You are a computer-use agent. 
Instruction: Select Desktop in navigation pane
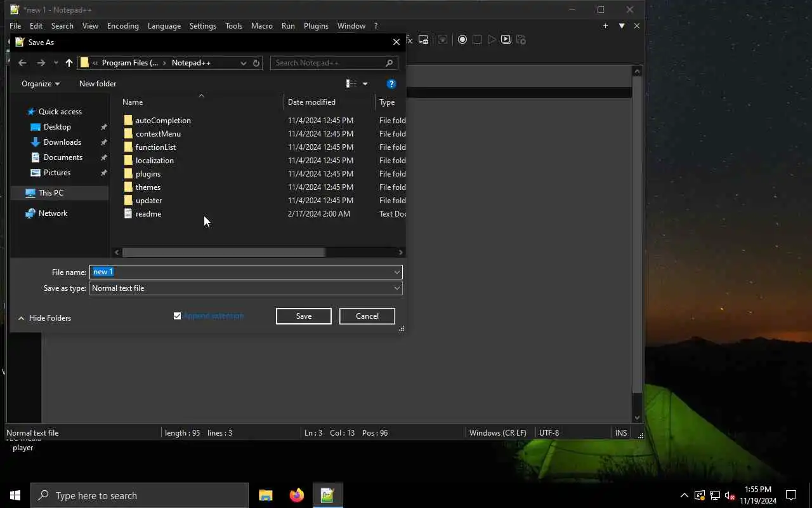pyautogui.click(x=50, y=127)
